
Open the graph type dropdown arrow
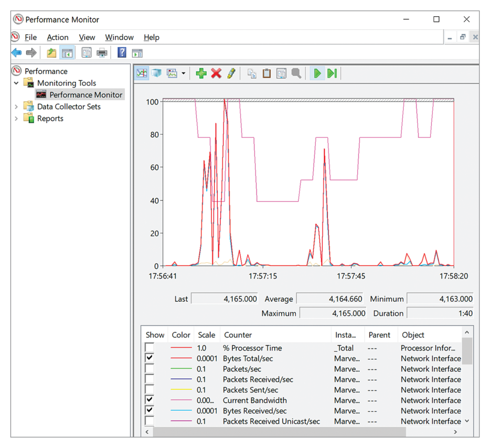(x=184, y=73)
